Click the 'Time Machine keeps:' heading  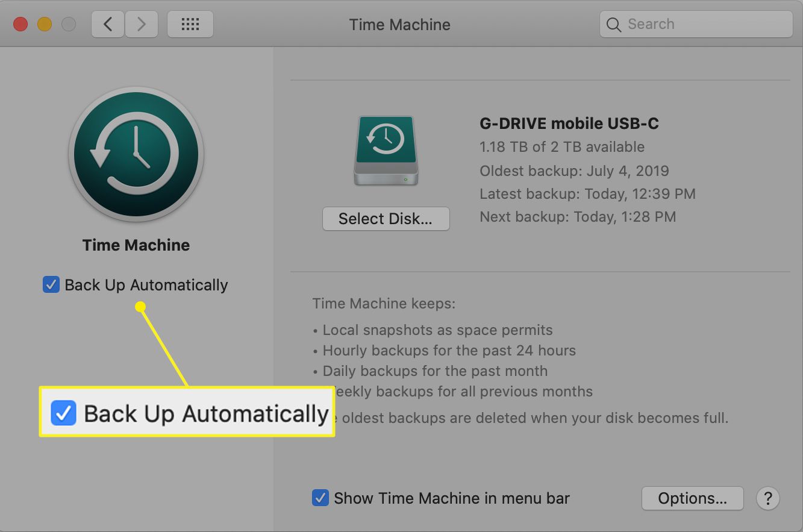pyautogui.click(x=384, y=303)
